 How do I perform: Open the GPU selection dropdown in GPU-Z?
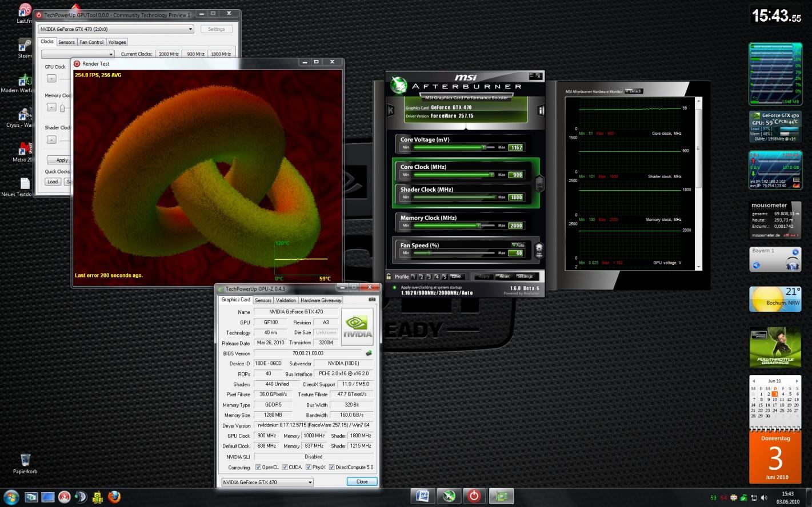click(267, 482)
